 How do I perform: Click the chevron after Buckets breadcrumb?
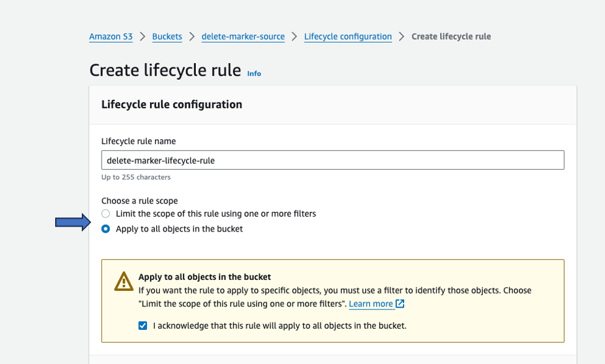192,37
